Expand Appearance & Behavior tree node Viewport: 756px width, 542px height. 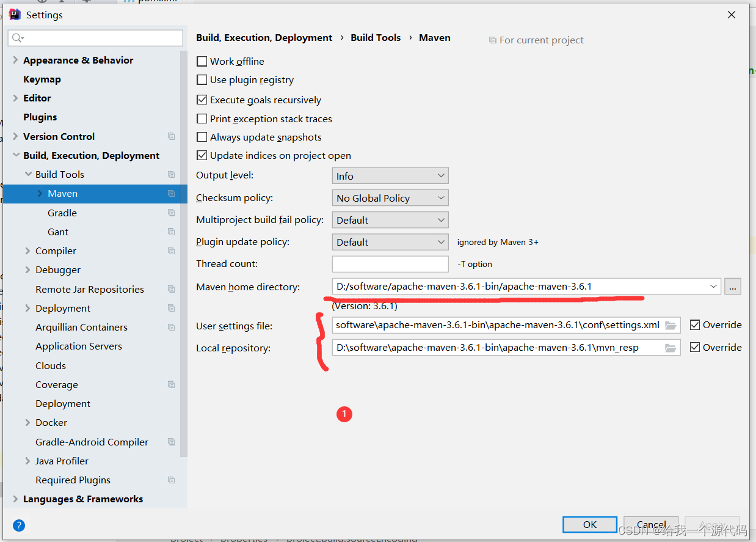tap(15, 60)
